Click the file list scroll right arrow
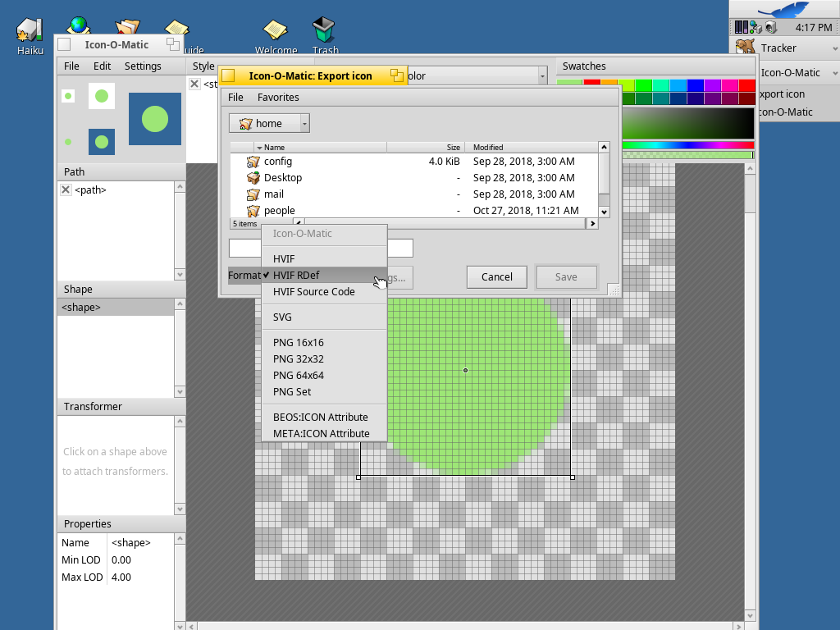The width and height of the screenshot is (840, 630). (592, 223)
